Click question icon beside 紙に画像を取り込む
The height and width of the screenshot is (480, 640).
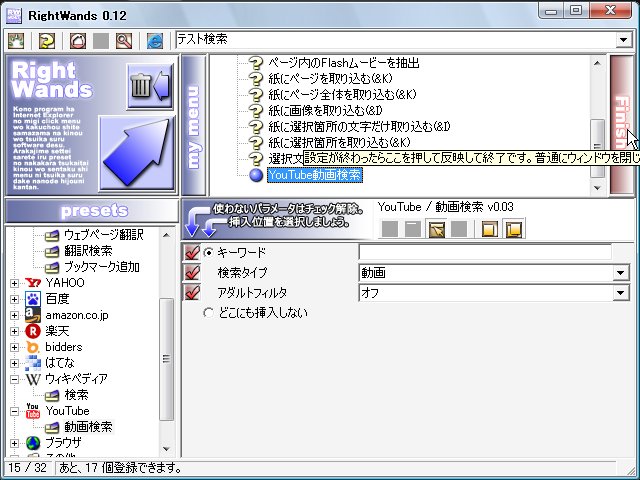pos(256,111)
